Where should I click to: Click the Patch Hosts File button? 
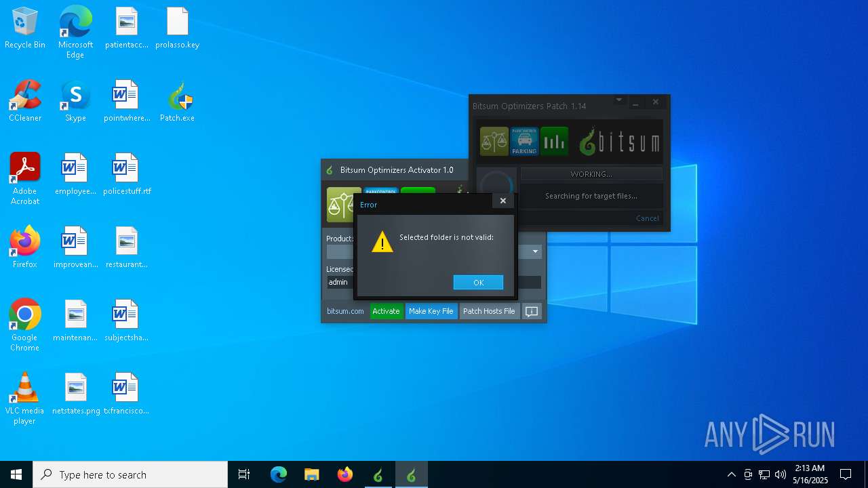489,311
